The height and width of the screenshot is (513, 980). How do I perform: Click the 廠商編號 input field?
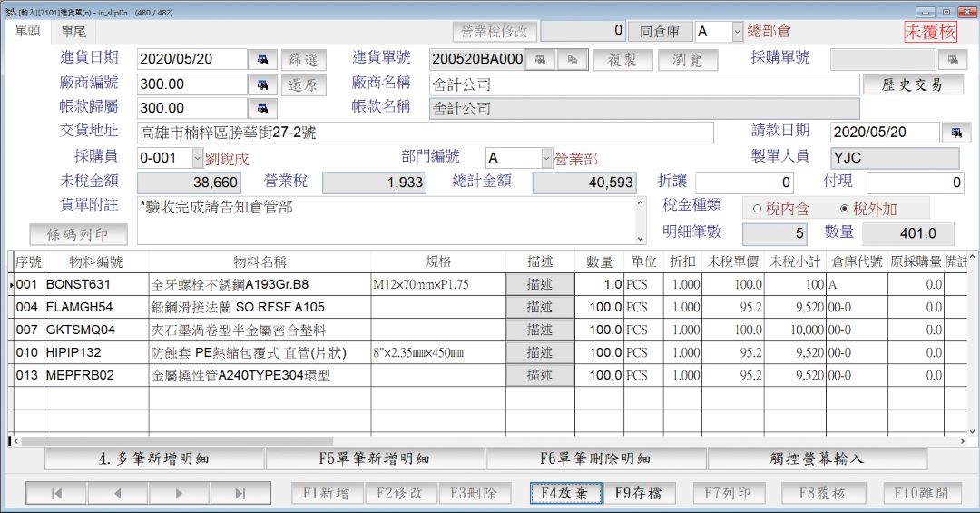191,84
